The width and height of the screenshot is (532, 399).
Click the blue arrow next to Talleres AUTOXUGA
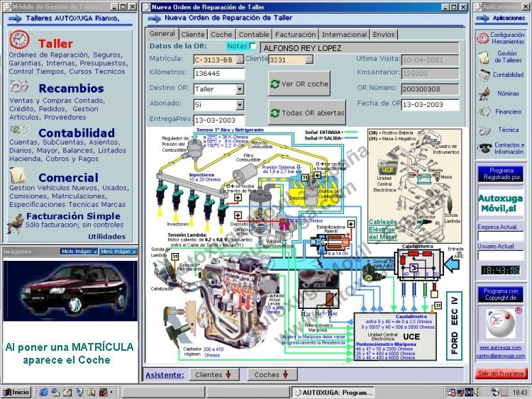click(x=16, y=19)
